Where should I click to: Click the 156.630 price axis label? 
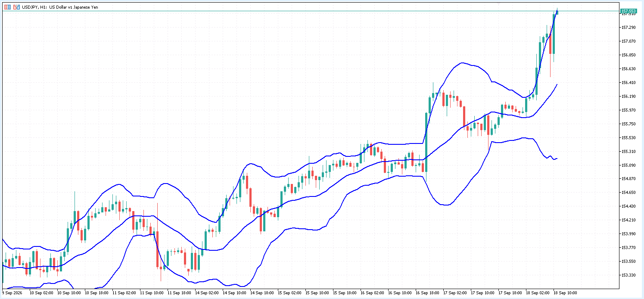point(629,69)
